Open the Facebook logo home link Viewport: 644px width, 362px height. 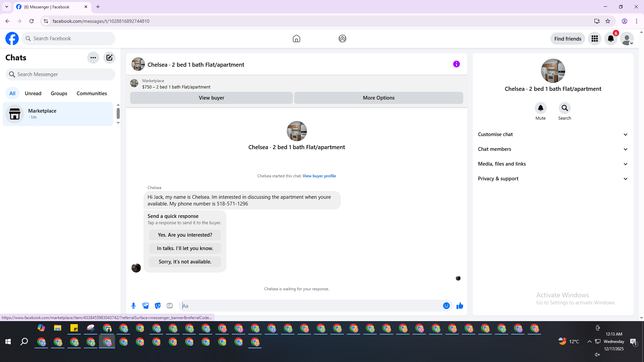point(12,39)
